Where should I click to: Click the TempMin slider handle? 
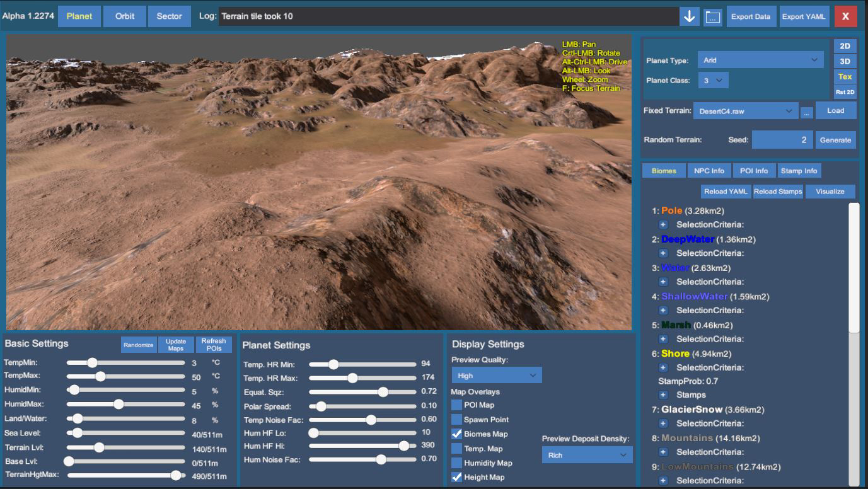pos(92,362)
